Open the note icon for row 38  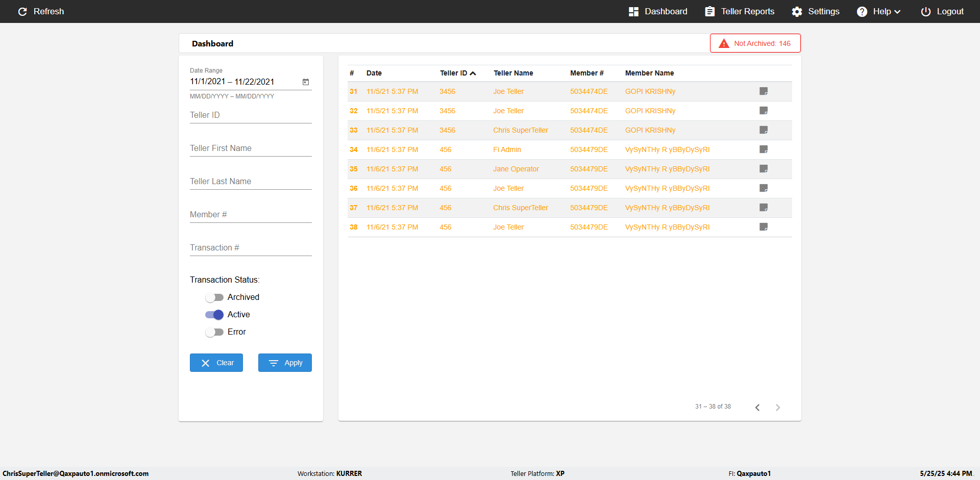764,227
